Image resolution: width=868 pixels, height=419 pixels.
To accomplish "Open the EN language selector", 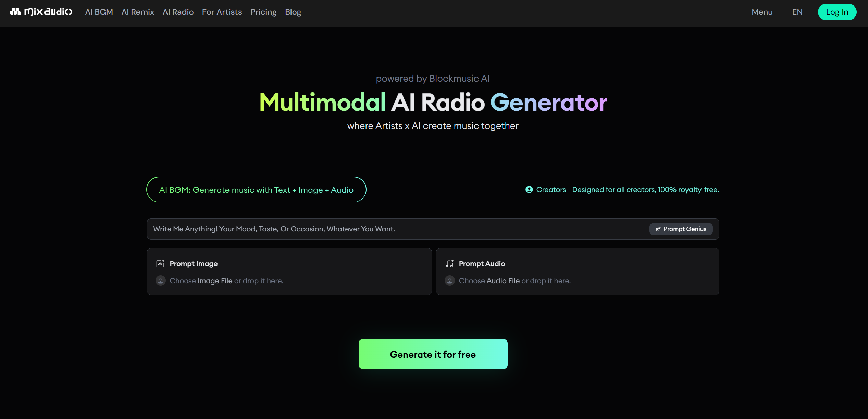I will [797, 12].
